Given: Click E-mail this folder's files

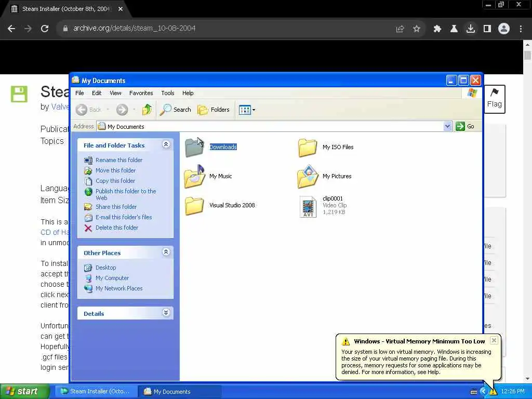Looking at the screenshot, I should pyautogui.click(x=124, y=217).
